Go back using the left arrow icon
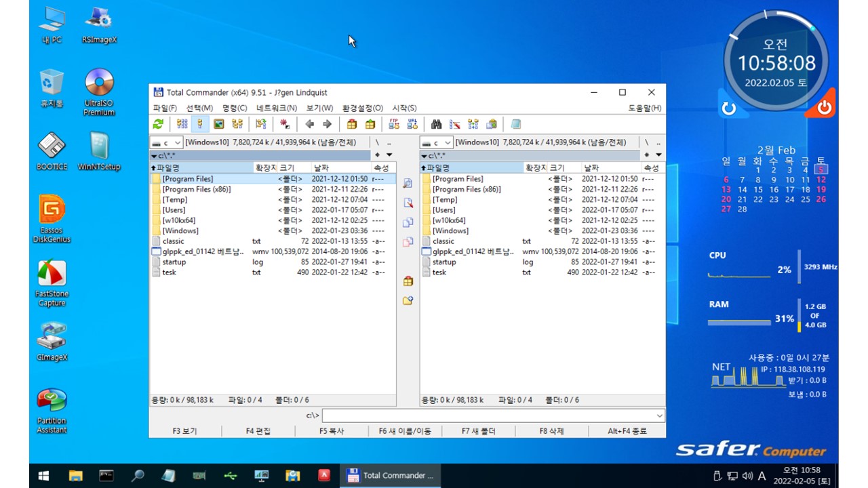 pos(309,124)
